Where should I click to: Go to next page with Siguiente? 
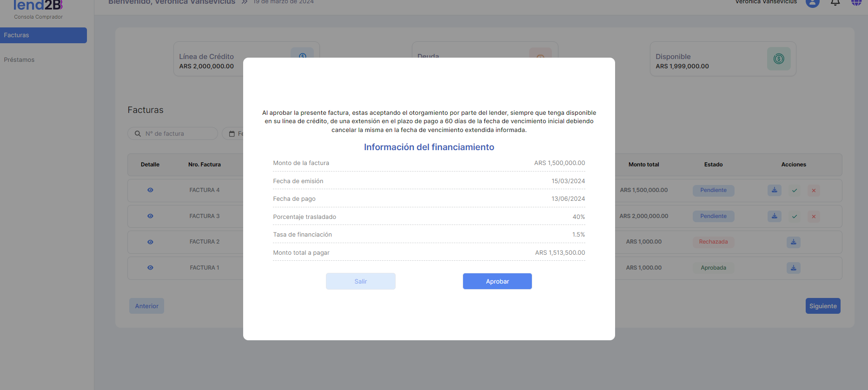(x=822, y=306)
